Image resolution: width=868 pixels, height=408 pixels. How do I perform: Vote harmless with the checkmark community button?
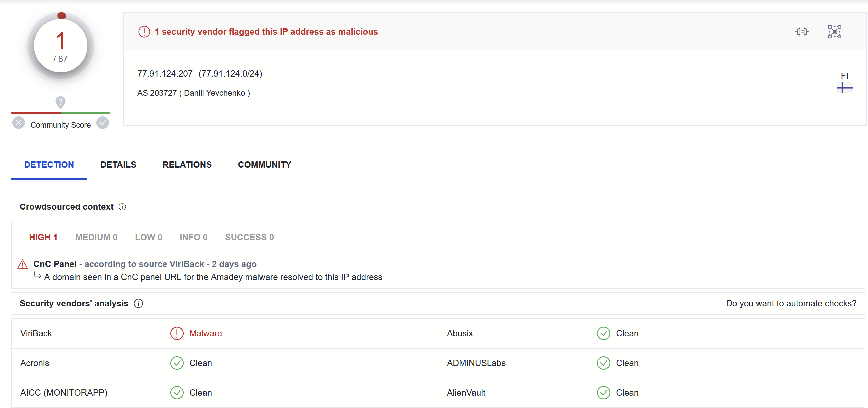point(103,123)
